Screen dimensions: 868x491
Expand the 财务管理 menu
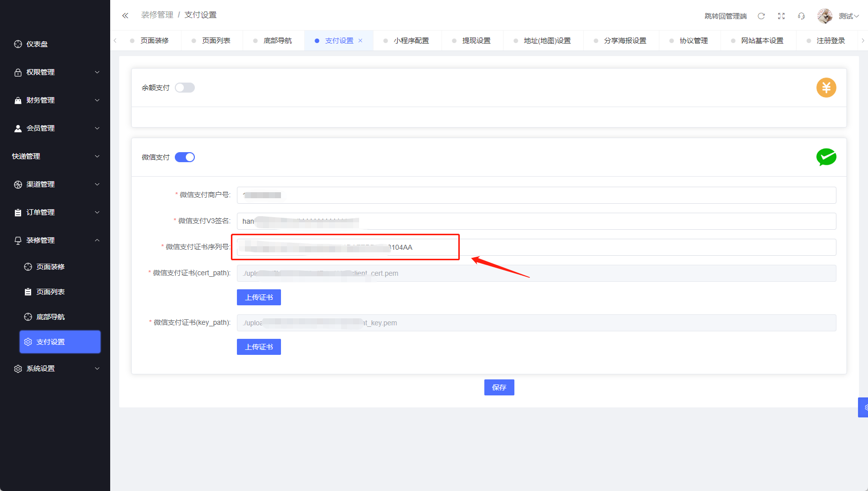coord(55,100)
